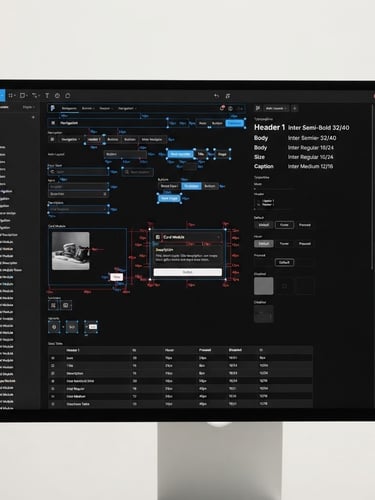375x500 pixels.
Task: Click the first icon under the Icons section
Action: (x=53, y=305)
